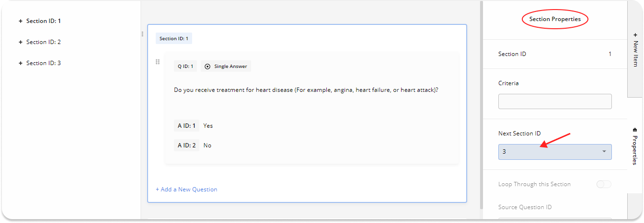This screenshot has height=223, width=644.
Task: Open the New Item side tab
Action: (x=635, y=50)
